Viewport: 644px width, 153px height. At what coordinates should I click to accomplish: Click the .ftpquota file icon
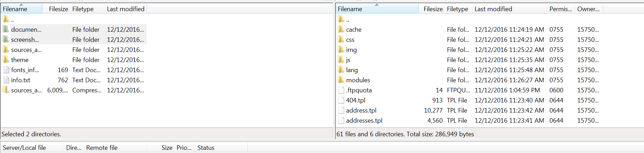point(341,90)
